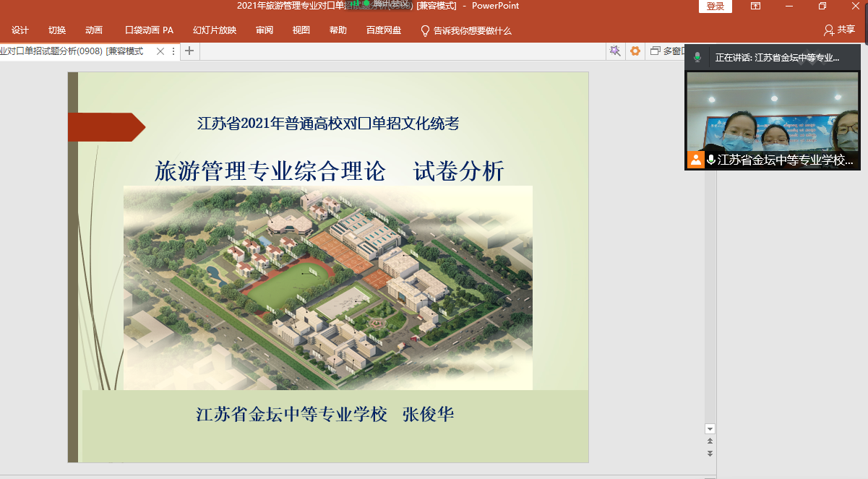Click the ribbon display options icon
The width and height of the screenshot is (868, 479).
[755, 7]
